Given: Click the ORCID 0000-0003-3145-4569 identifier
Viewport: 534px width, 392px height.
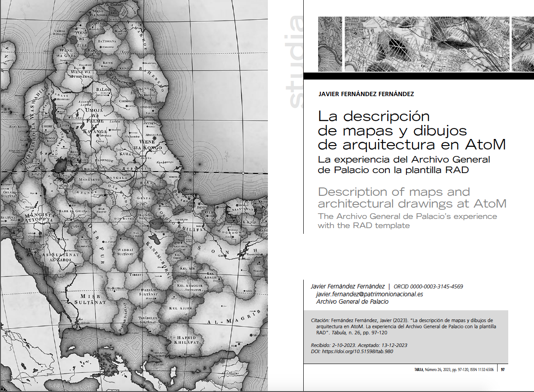Looking at the screenshot, I should click(428, 287).
